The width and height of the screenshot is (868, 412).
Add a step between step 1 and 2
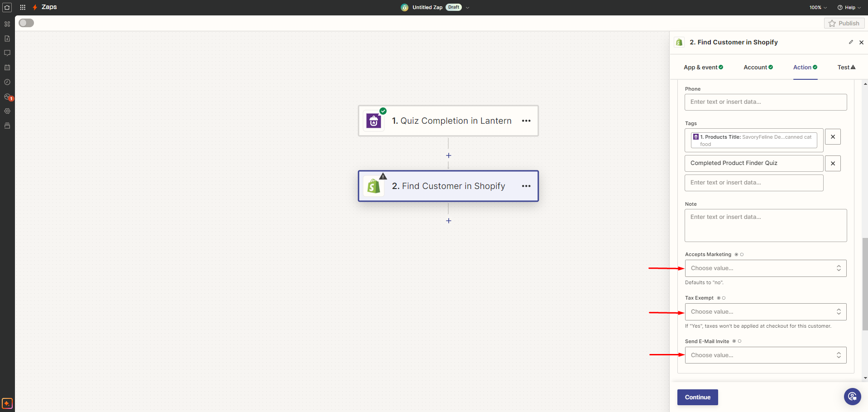click(x=448, y=155)
